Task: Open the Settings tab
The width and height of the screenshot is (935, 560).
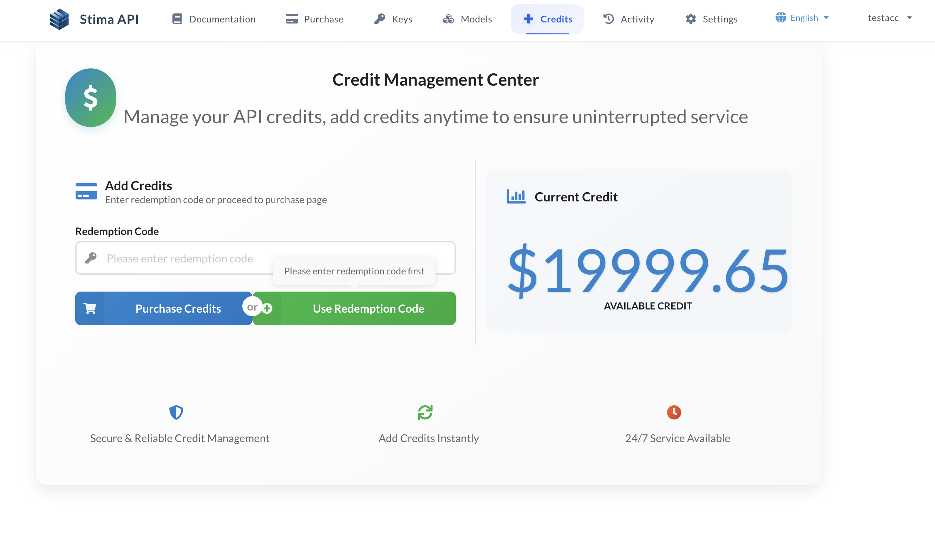Action: tap(712, 19)
